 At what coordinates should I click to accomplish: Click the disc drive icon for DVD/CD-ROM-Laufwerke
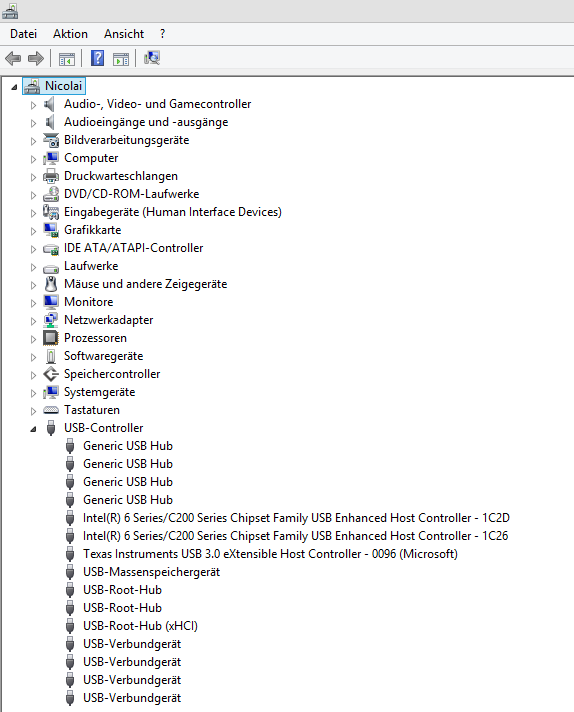[51, 194]
